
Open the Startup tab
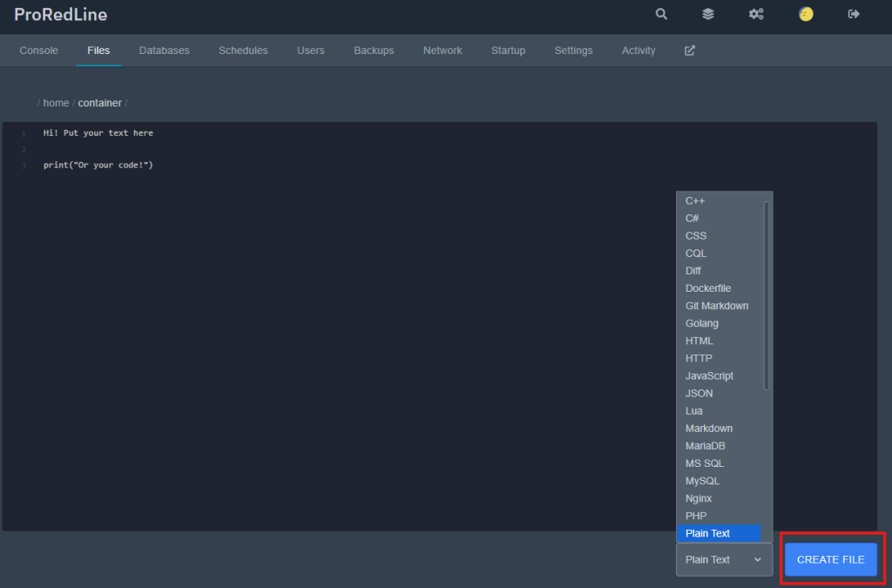(508, 51)
